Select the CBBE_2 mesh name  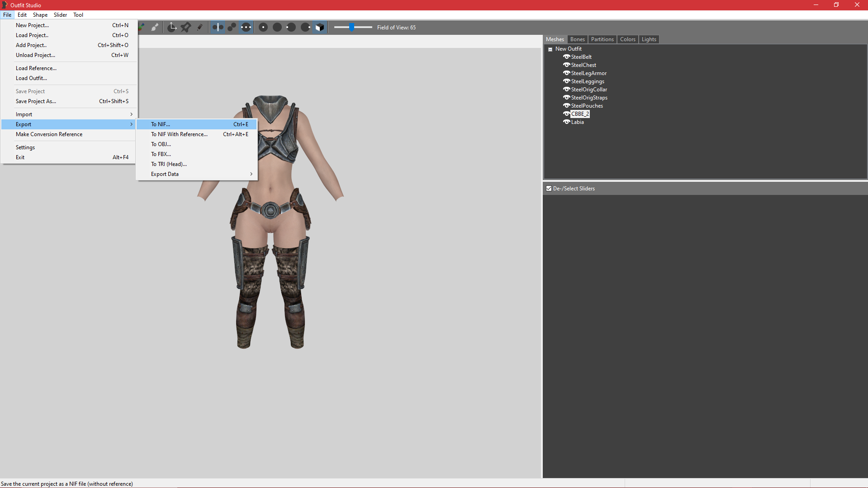(x=580, y=114)
